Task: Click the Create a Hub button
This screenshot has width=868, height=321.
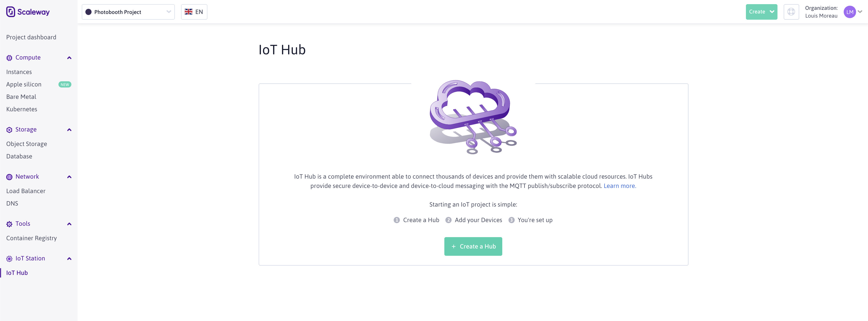Action: (473, 246)
